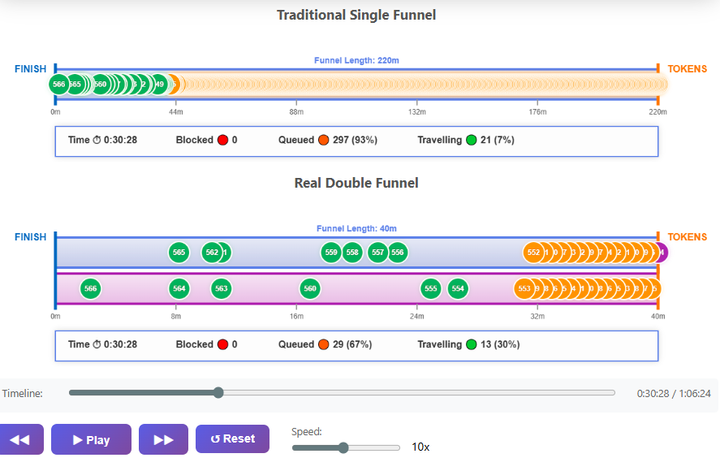
Task: Click the red Blocked indicator in single funnel stats
Action: tap(223, 140)
